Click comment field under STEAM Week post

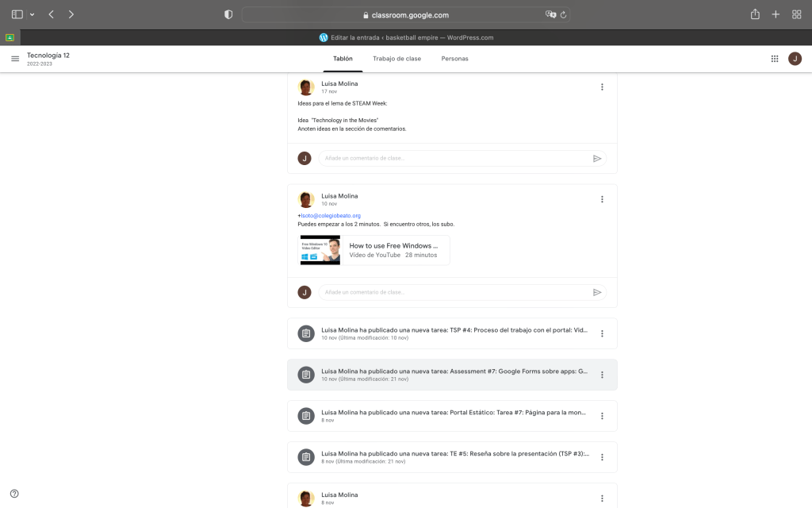(452, 159)
